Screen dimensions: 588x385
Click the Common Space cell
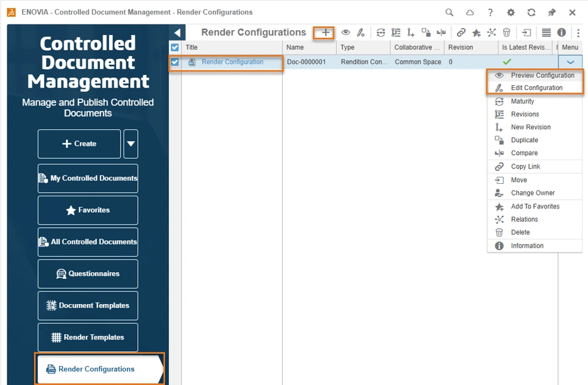[x=417, y=62]
